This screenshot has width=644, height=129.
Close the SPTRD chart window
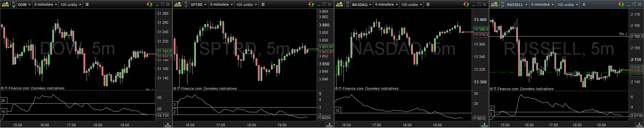(x=330, y=4)
